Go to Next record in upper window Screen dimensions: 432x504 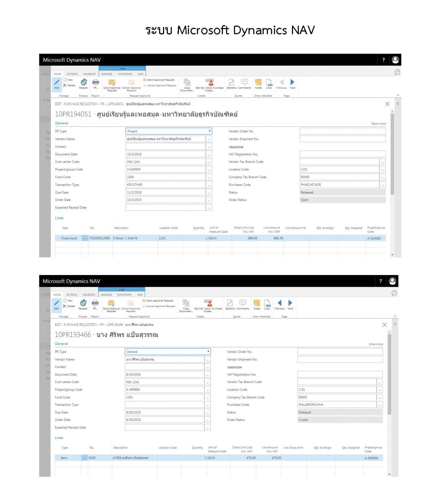tap(293, 84)
